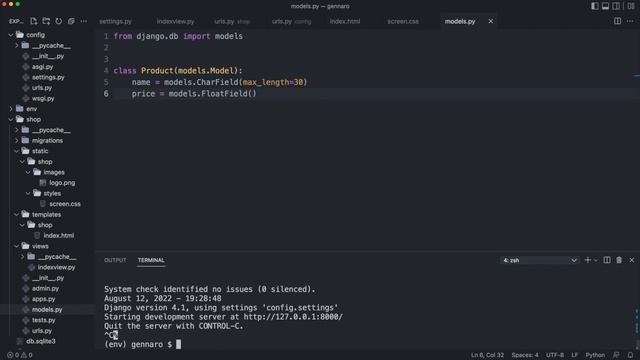Select models.py in file tree
Screen dimensions: 640x360
pyautogui.click(x=47, y=310)
